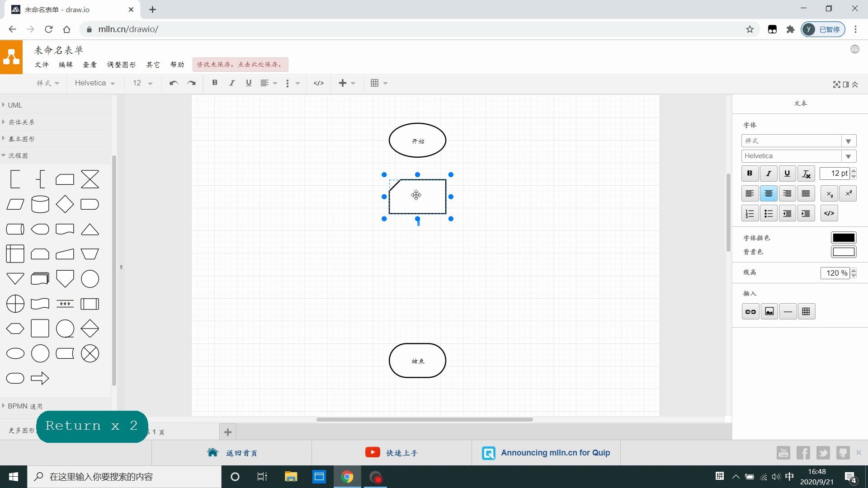Toggle bold in the text panel
Screen dimensions: 868x488
tap(750, 174)
